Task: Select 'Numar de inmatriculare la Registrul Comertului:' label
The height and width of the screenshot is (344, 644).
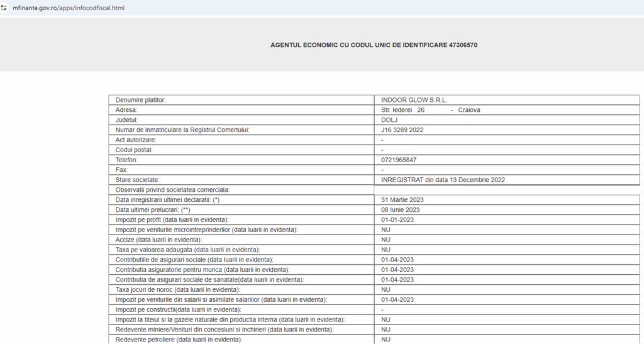Action: tap(182, 130)
